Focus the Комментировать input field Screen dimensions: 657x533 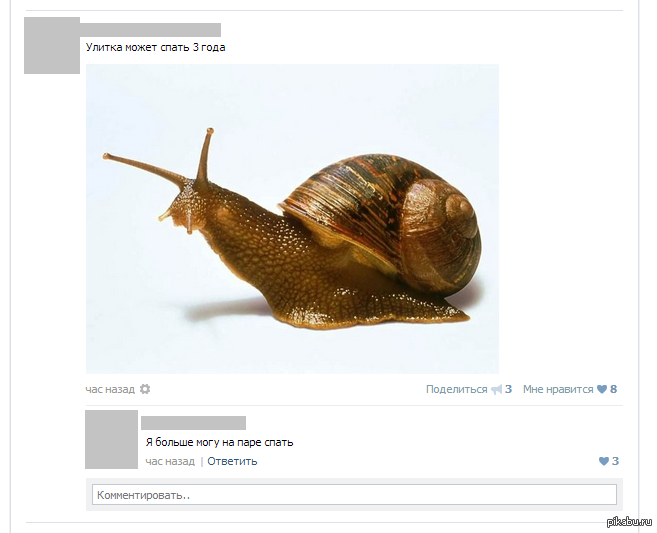tap(354, 495)
